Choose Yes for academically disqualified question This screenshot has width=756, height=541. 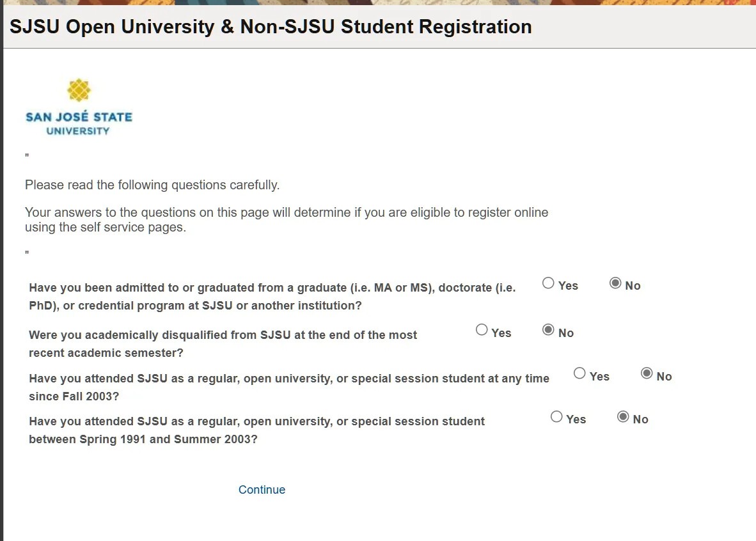point(482,330)
